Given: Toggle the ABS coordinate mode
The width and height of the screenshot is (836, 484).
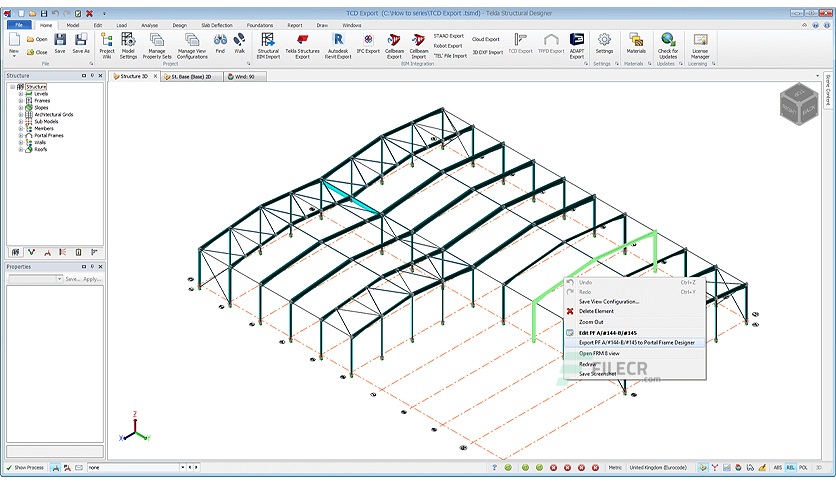Looking at the screenshot, I should [777, 467].
